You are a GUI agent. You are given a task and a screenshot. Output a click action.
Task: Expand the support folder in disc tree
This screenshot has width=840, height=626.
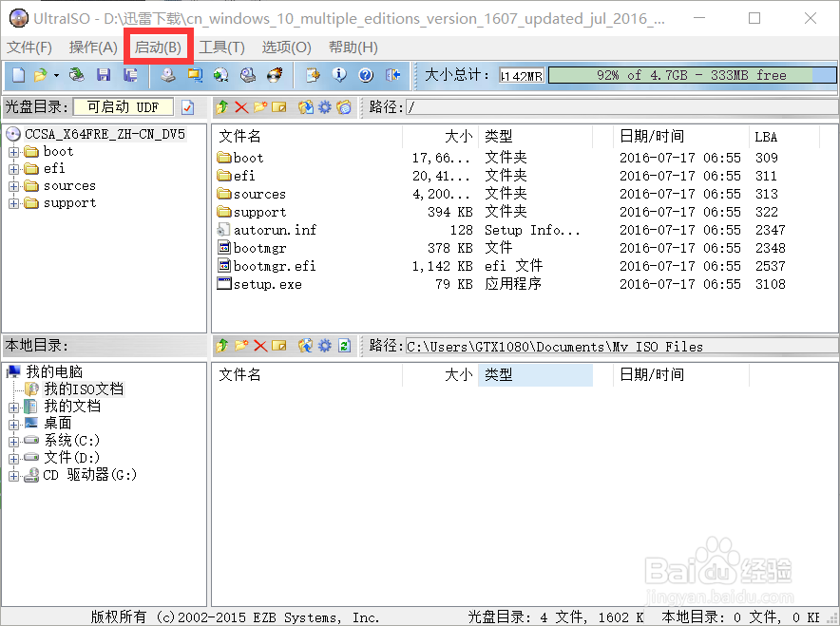(14, 203)
